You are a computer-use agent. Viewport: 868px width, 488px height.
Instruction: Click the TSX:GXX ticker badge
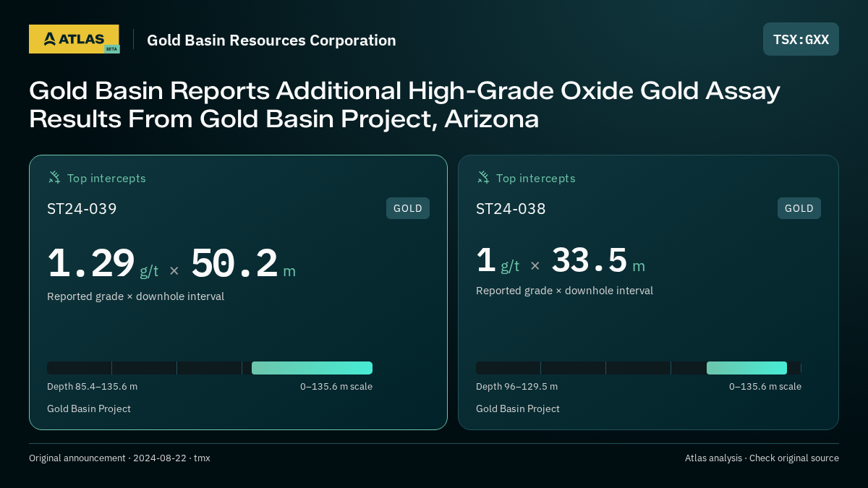click(x=801, y=39)
